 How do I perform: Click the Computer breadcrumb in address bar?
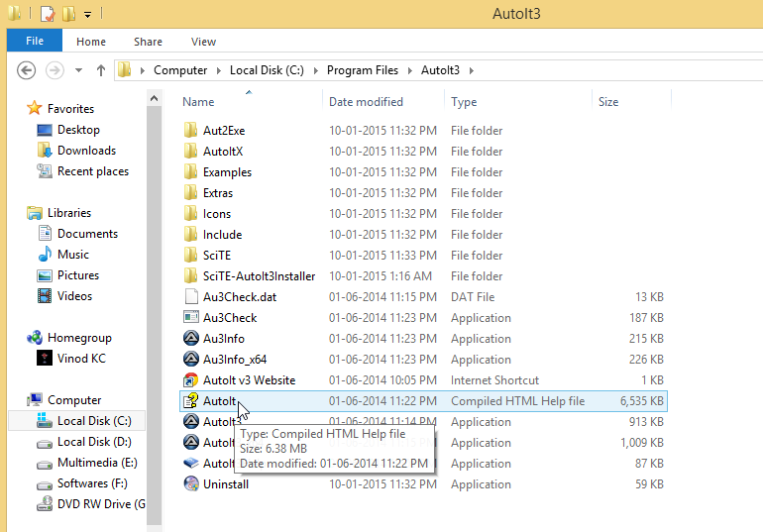pos(180,70)
